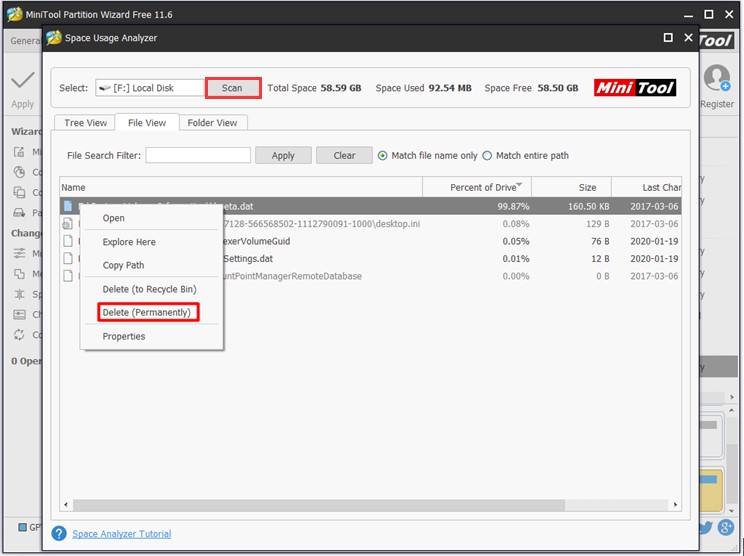Click the MiniTool Partition Wizard title bar icon
Image resolution: width=744 pixels, height=556 pixels.
coord(15,14)
